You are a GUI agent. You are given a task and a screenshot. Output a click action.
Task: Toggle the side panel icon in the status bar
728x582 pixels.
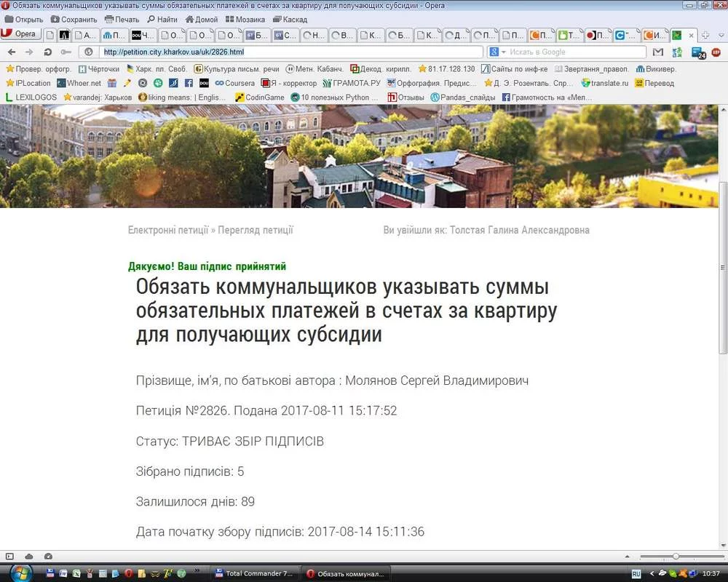pyautogui.click(x=10, y=557)
